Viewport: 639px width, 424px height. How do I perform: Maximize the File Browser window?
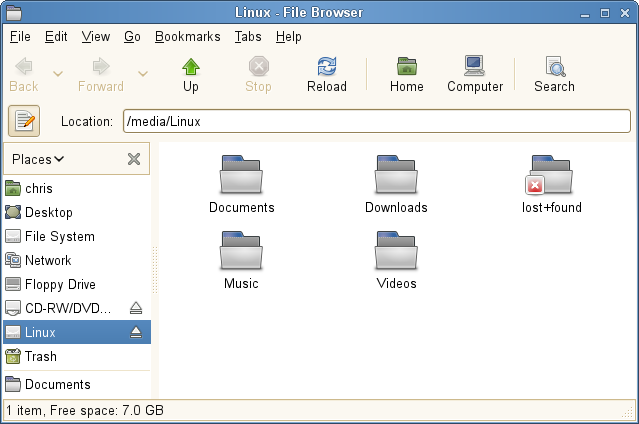605,13
